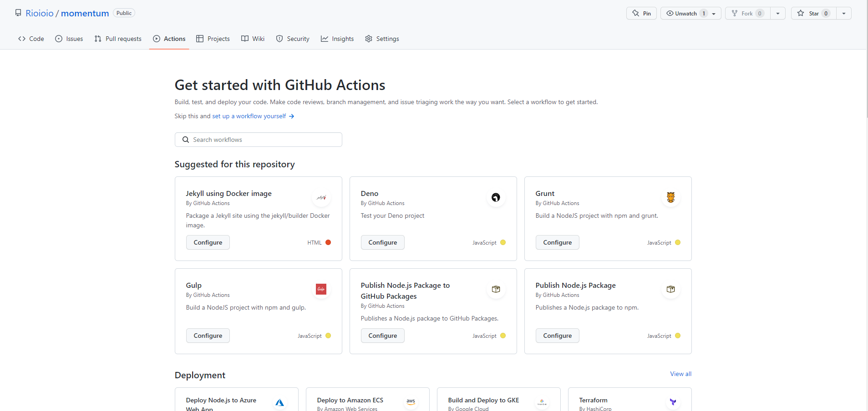Configure the Deno workflow
Viewport: 868px width, 411px height.
click(x=383, y=242)
